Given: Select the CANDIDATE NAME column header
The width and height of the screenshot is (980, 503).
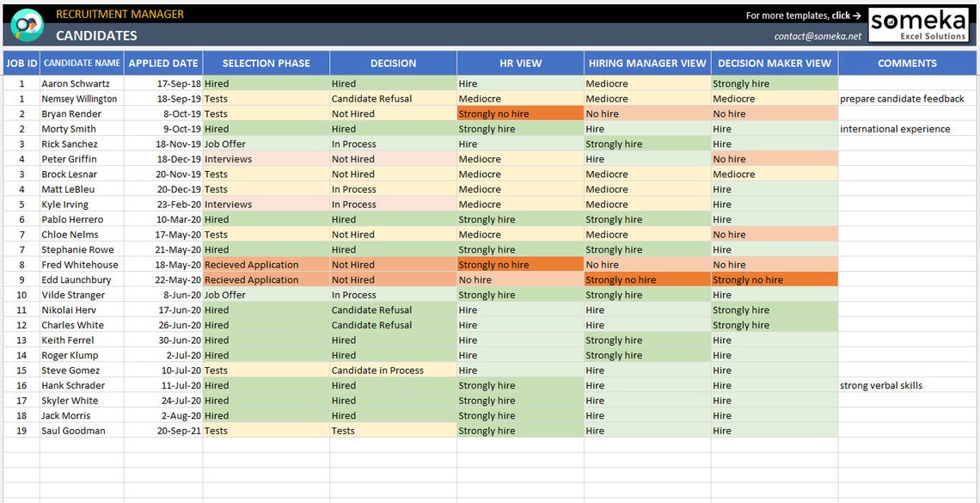Looking at the screenshot, I should click(x=81, y=63).
